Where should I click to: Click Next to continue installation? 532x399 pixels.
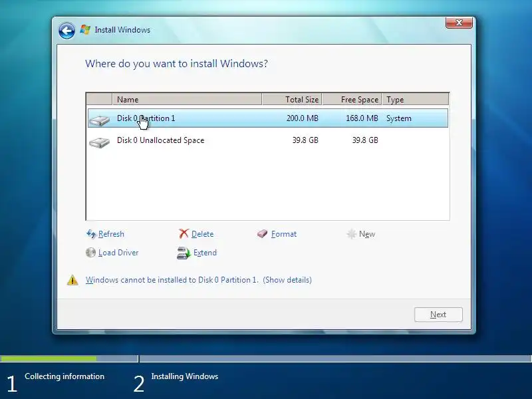438,315
